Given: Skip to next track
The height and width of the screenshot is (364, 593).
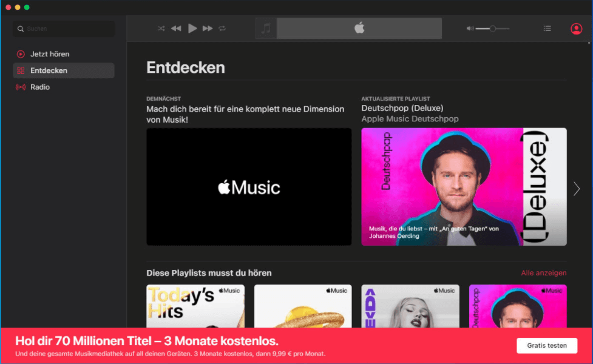Looking at the screenshot, I should tap(208, 29).
